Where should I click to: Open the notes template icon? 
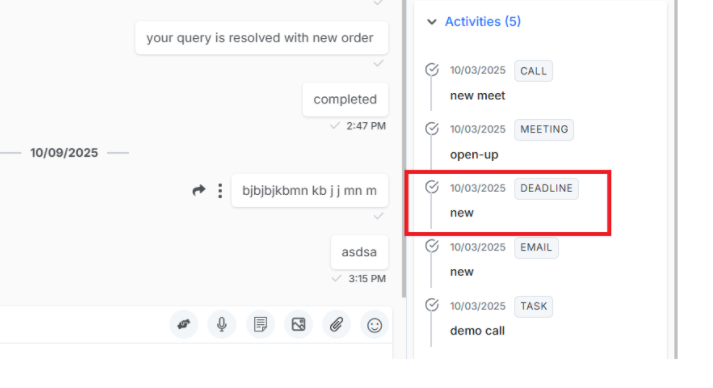point(260,324)
